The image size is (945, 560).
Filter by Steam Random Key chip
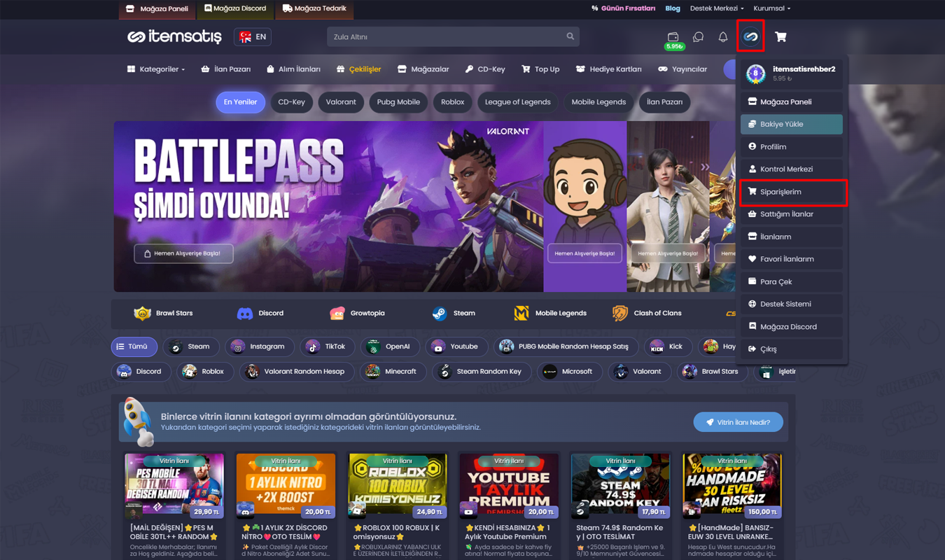click(482, 372)
